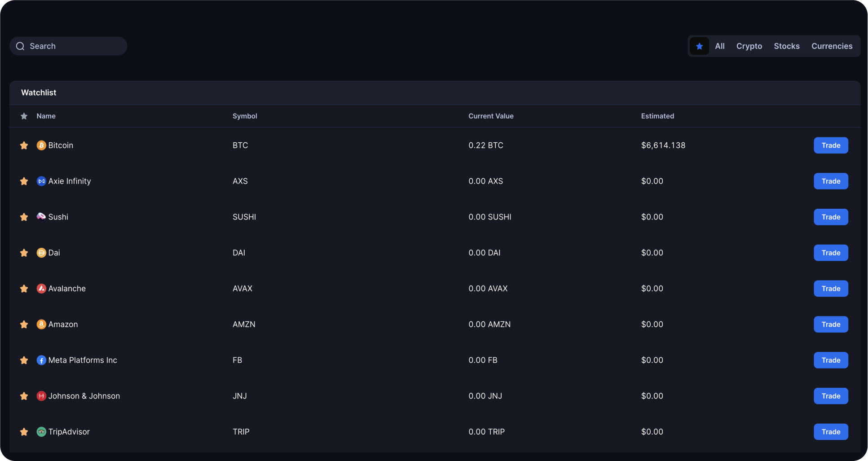Toggle the favorite star for TripAdvisor
The image size is (868, 461).
24,432
